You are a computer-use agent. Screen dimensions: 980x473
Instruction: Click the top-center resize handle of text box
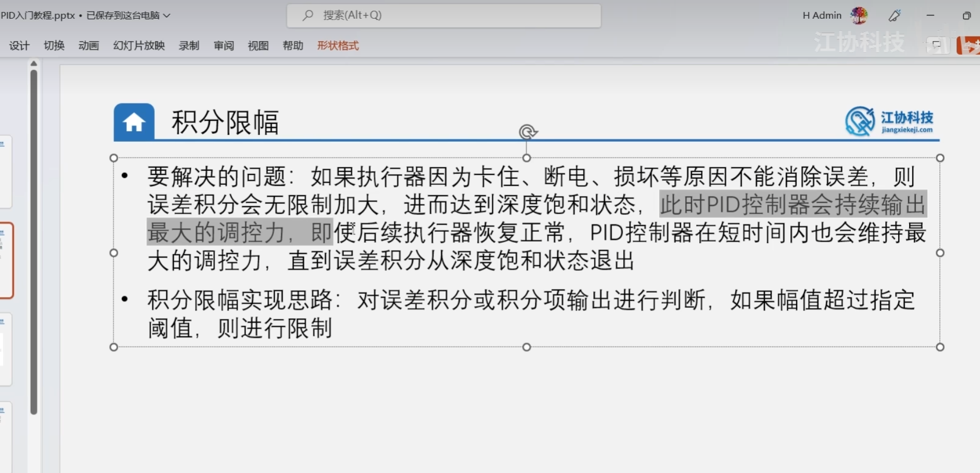tap(527, 158)
